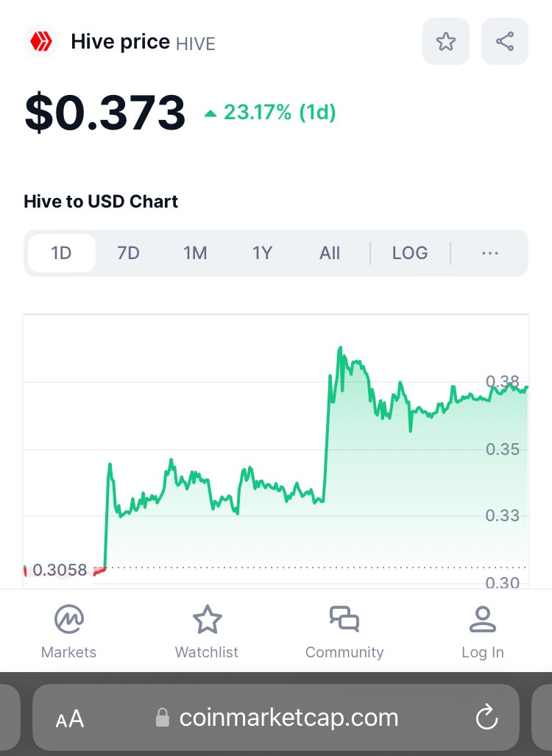The width and height of the screenshot is (552, 756).
Task: Reload page with Safari refresh icon
Action: (487, 717)
